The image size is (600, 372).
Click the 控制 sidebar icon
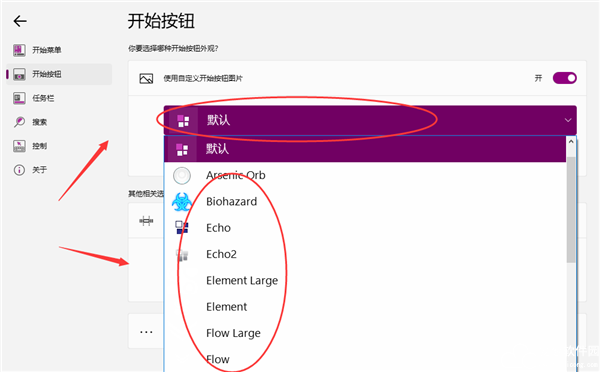coord(20,146)
